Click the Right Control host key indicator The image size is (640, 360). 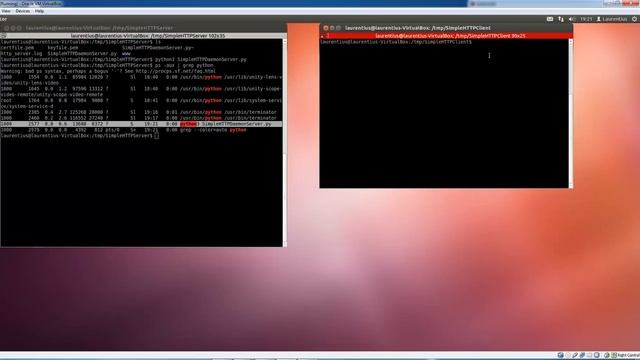click(629, 355)
